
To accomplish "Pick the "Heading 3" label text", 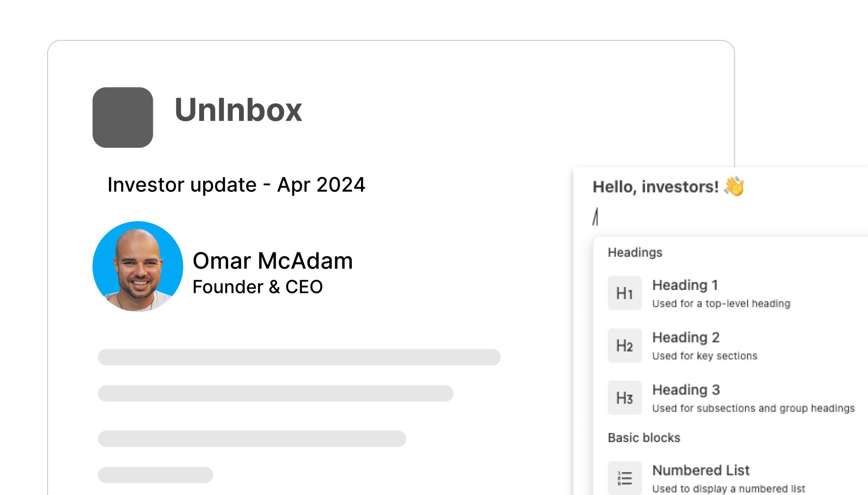I will (x=686, y=390).
